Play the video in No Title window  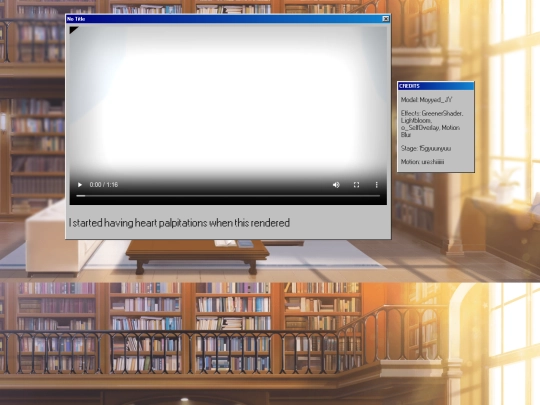click(80, 185)
